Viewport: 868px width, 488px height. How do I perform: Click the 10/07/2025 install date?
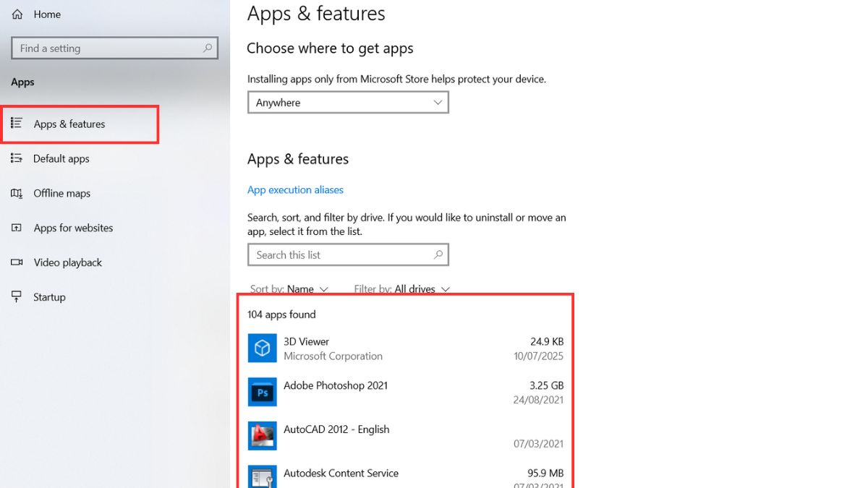point(539,356)
